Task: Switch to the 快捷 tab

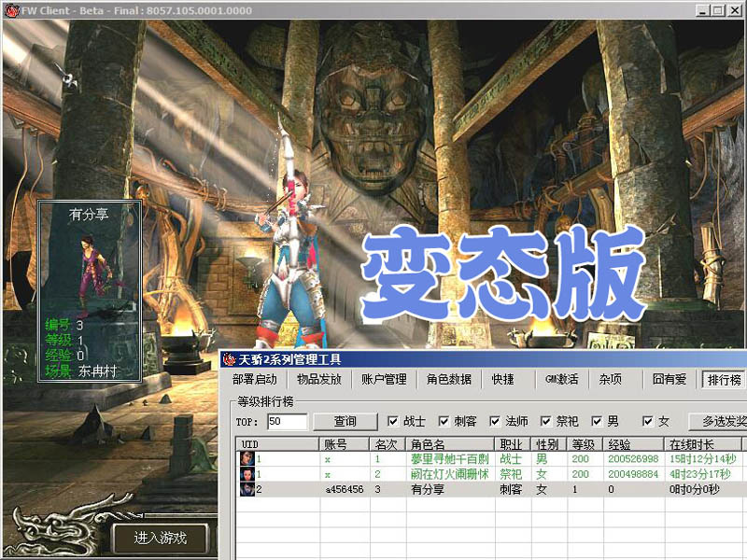Action: tap(503, 379)
